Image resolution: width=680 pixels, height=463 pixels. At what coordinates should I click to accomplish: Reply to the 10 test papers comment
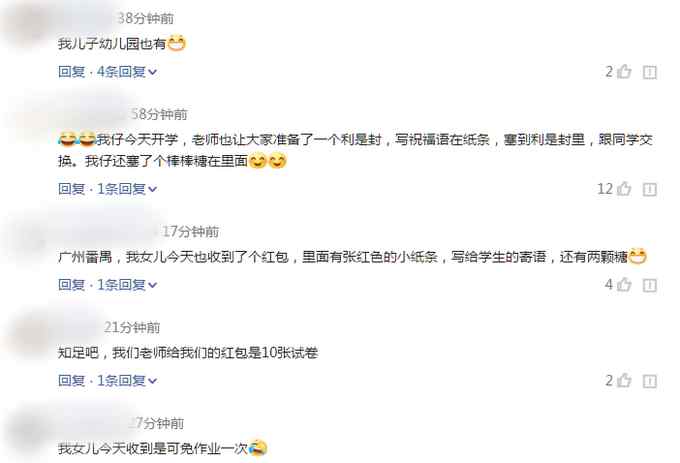point(72,380)
